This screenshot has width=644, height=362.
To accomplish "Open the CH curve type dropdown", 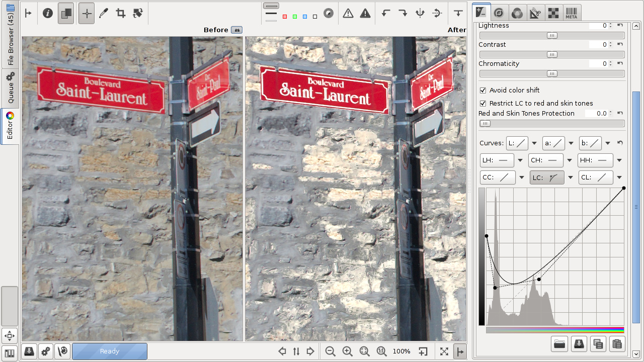I will [570, 160].
